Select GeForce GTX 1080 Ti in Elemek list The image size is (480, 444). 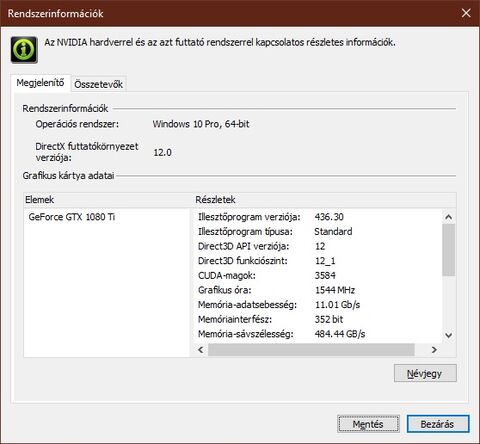(x=72, y=217)
